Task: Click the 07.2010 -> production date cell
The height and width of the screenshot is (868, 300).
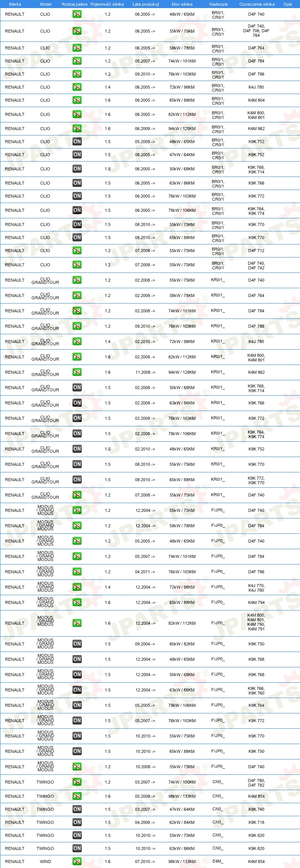Action: (145, 861)
